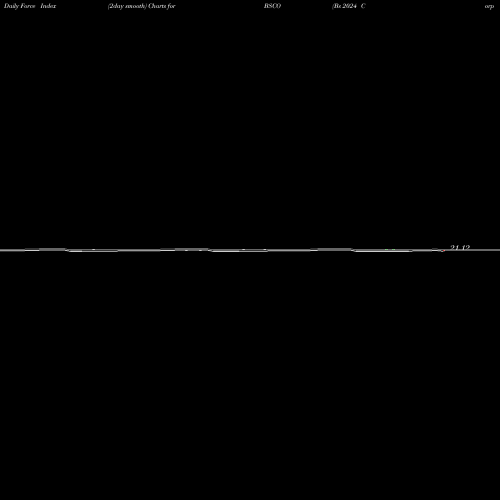Click the red last-point marker on the line

coord(443,251)
